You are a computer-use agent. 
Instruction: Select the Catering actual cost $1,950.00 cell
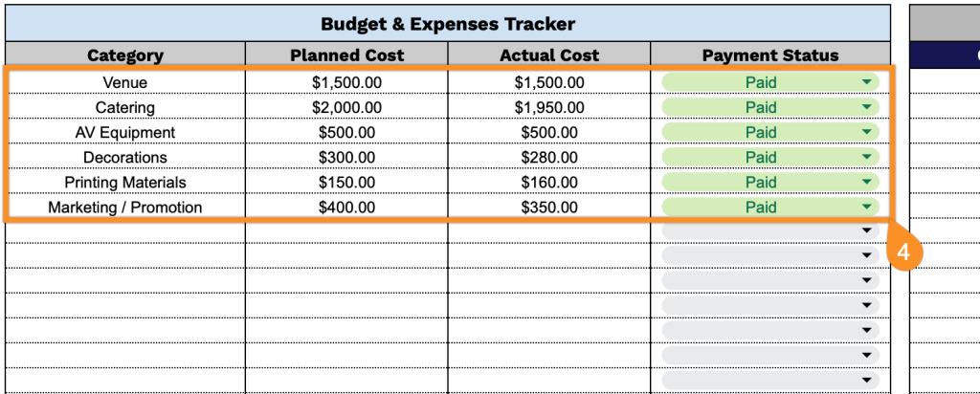[549, 107]
